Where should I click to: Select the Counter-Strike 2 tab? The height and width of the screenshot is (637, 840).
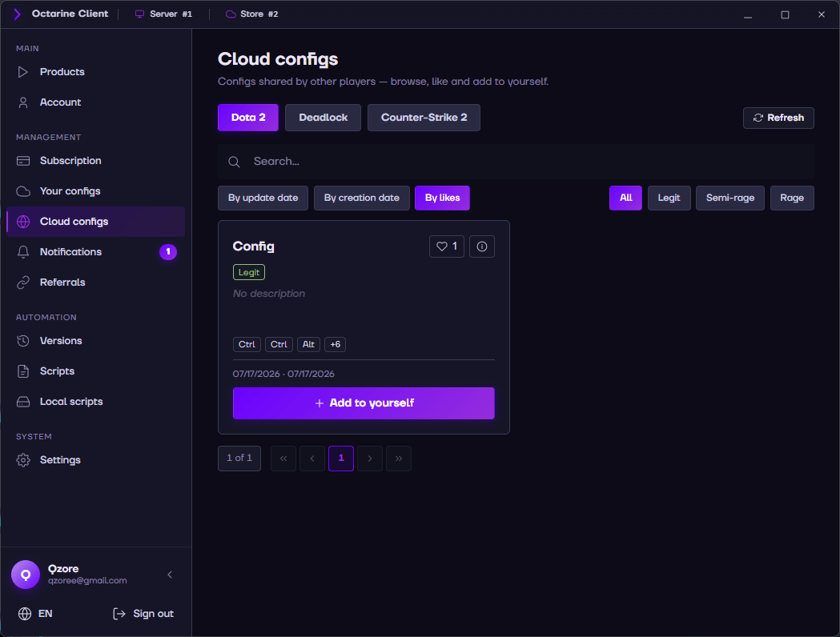424,118
